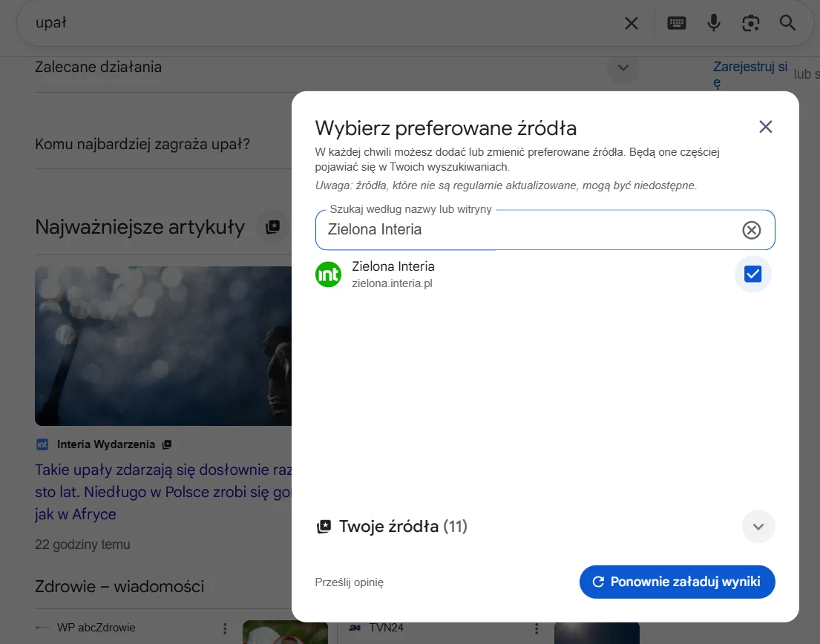The height and width of the screenshot is (644, 820).
Task: Click the Zielona Interia green logo
Action: click(x=329, y=275)
